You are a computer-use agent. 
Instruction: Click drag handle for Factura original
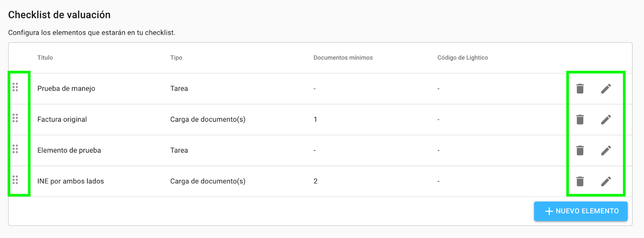(15, 118)
